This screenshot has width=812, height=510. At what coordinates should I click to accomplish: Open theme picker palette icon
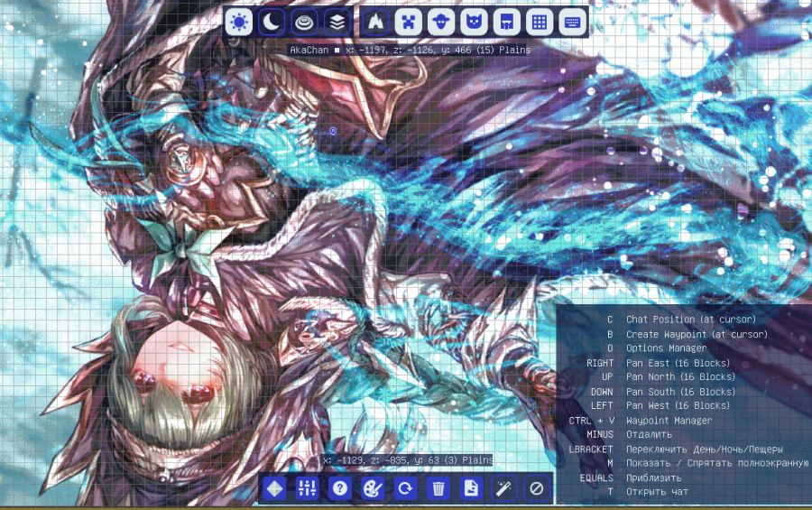point(373,488)
